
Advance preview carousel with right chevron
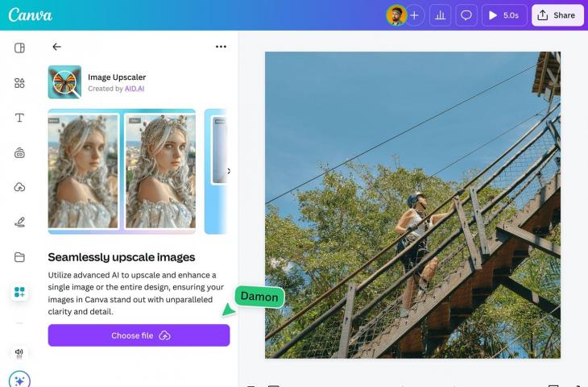(229, 171)
